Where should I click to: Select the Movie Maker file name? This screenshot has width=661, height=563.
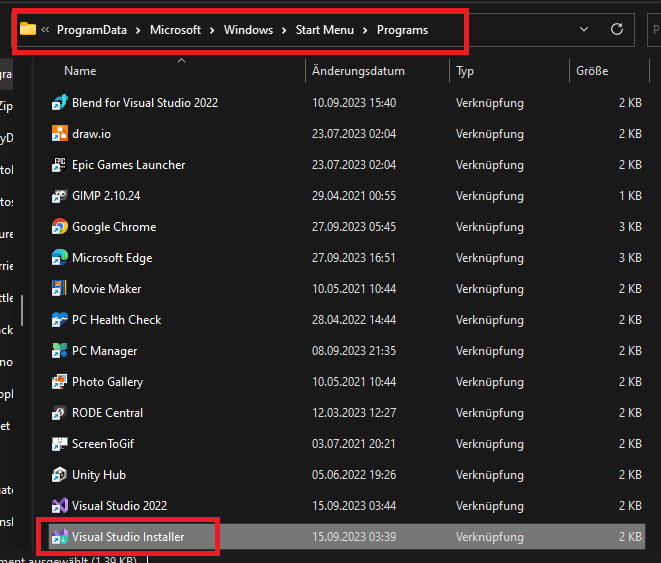tap(107, 289)
